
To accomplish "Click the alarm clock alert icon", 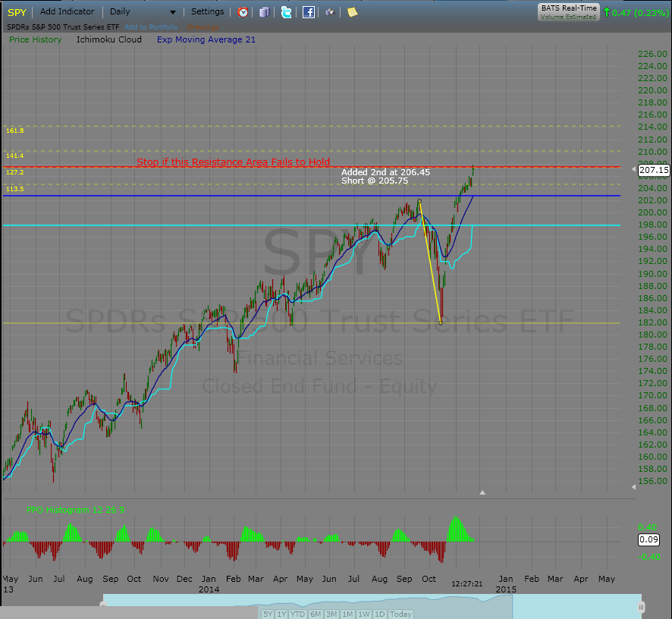I will click(243, 12).
